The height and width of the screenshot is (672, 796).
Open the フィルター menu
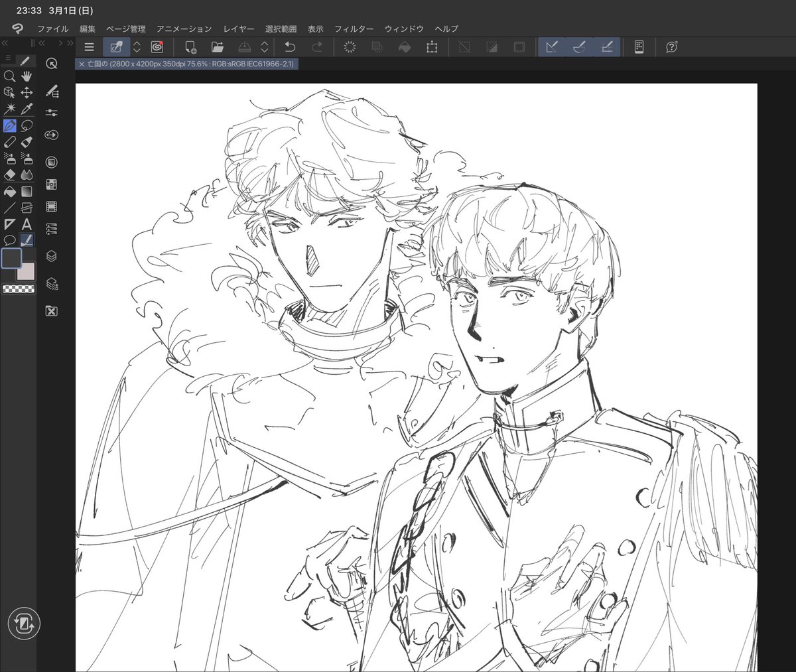(x=354, y=29)
